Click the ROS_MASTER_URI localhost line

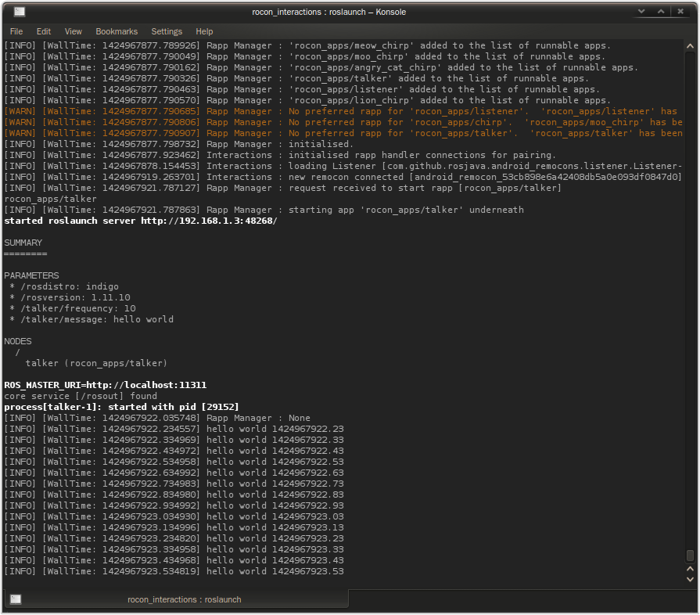105,385
